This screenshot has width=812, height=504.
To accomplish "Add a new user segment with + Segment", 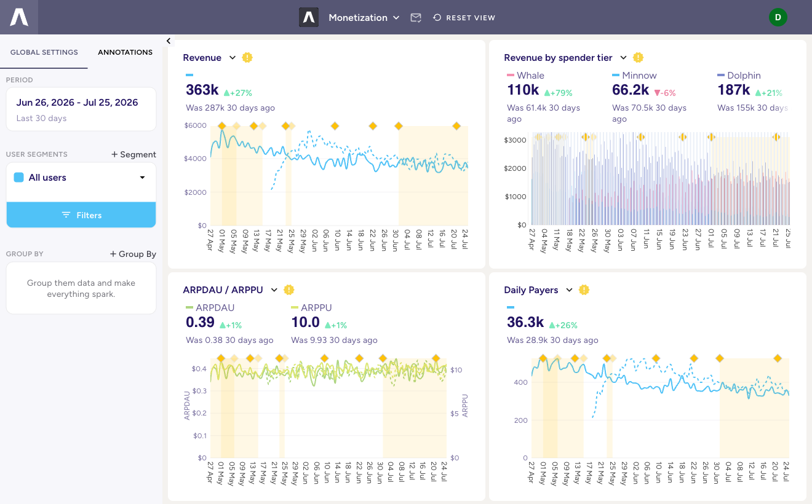I will click(x=133, y=154).
